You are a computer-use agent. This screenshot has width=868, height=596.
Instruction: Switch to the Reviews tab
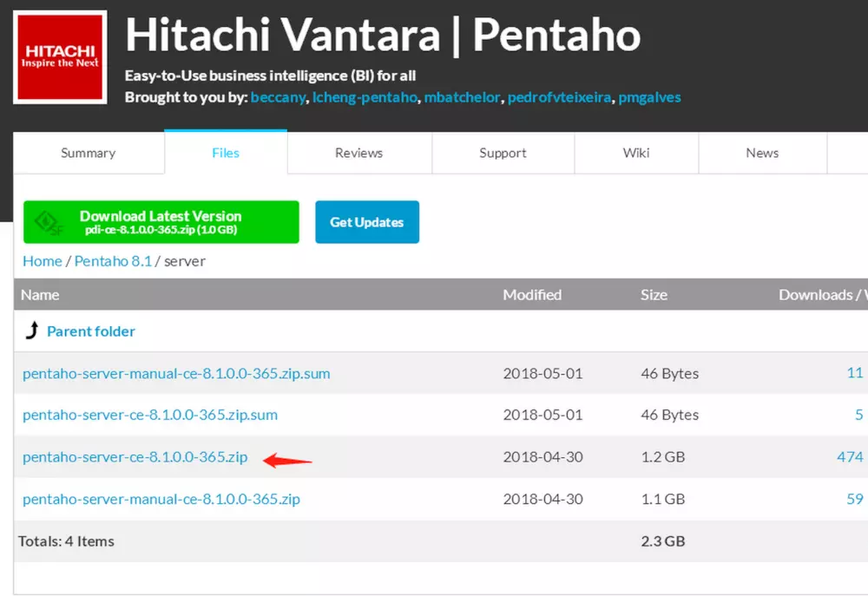(359, 153)
